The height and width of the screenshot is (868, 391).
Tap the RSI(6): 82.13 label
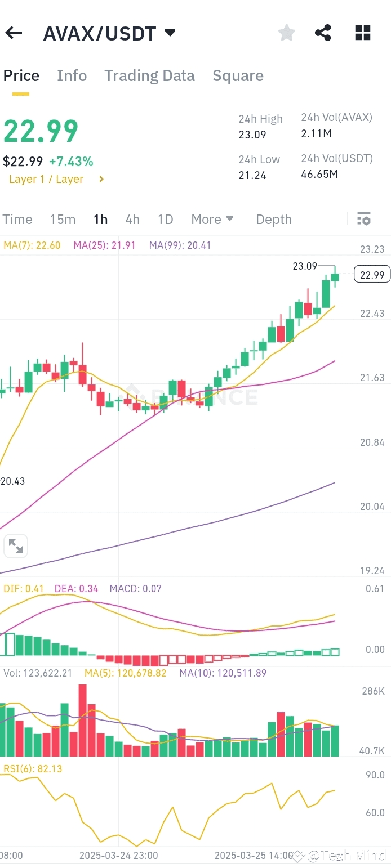(x=33, y=768)
